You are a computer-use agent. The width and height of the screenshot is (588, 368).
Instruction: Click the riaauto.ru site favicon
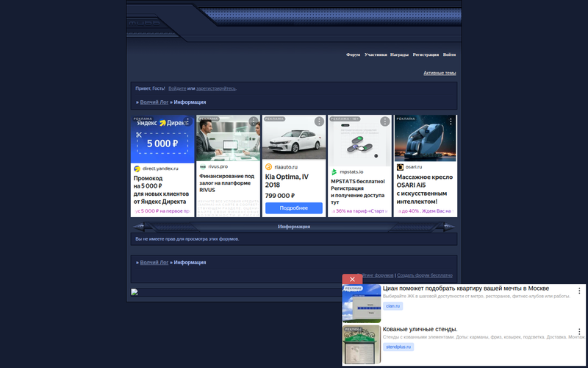(269, 167)
